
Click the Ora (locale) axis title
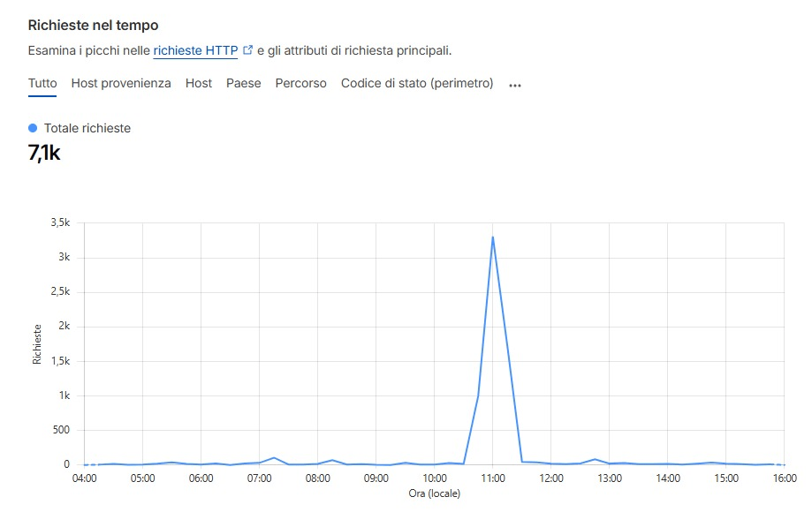point(434,493)
